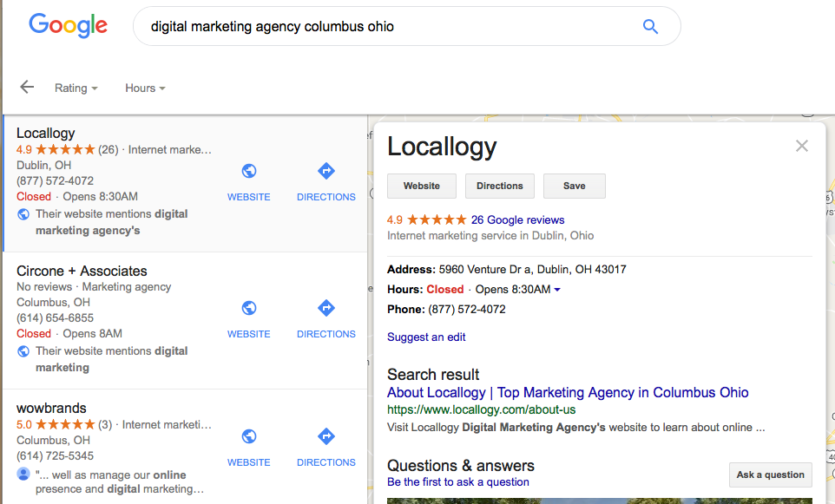
Task: Go back using the left arrow icon
Action: 27,87
